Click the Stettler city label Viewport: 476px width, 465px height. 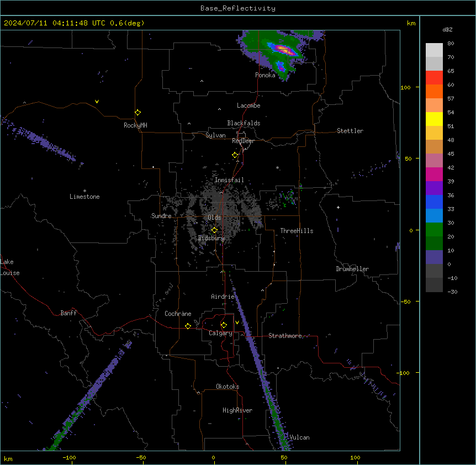click(350, 131)
